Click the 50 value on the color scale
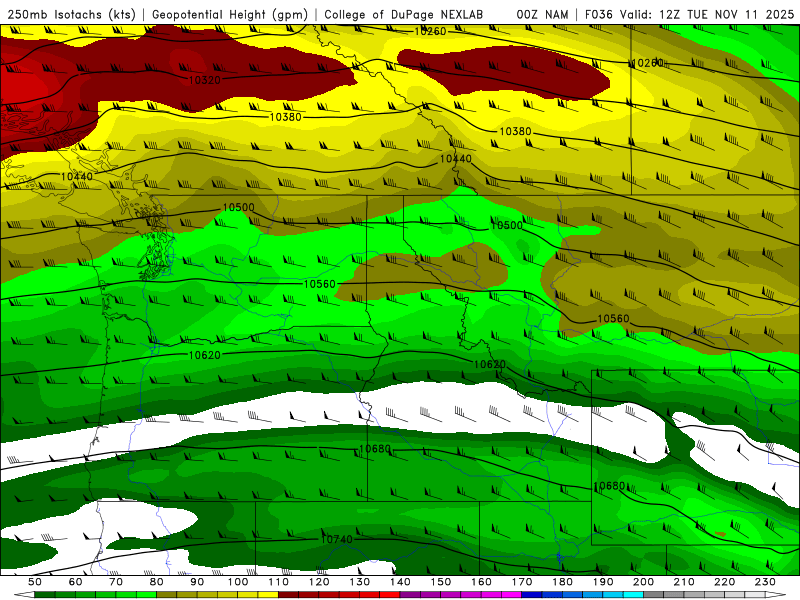Image resolution: width=800 pixels, height=600 pixels. pyautogui.click(x=35, y=582)
